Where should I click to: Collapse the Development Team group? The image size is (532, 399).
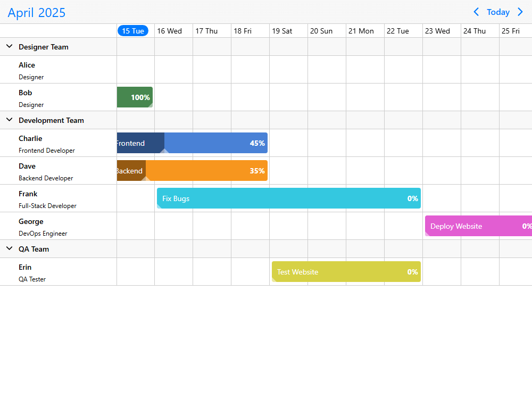tap(10, 120)
